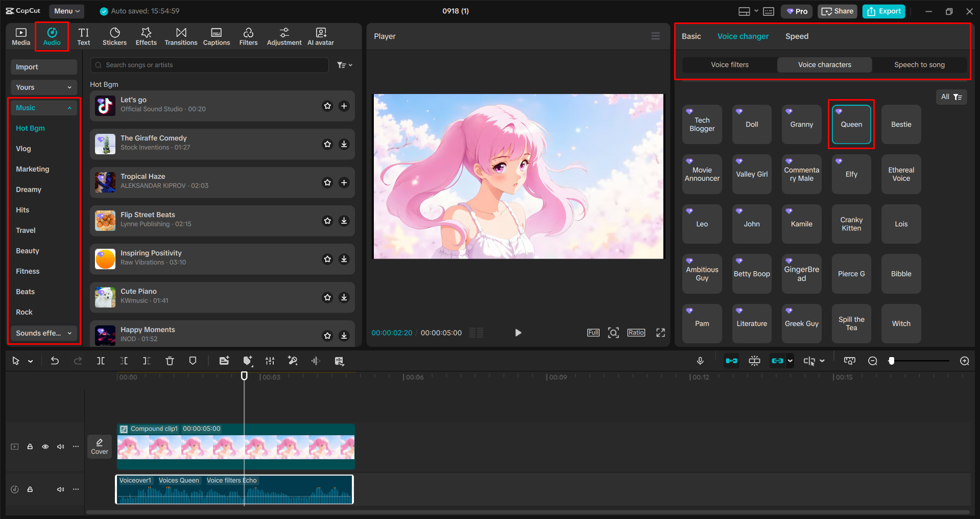This screenshot has height=519, width=980.
Task: Delete the selected clip with trash icon
Action: [x=170, y=361]
